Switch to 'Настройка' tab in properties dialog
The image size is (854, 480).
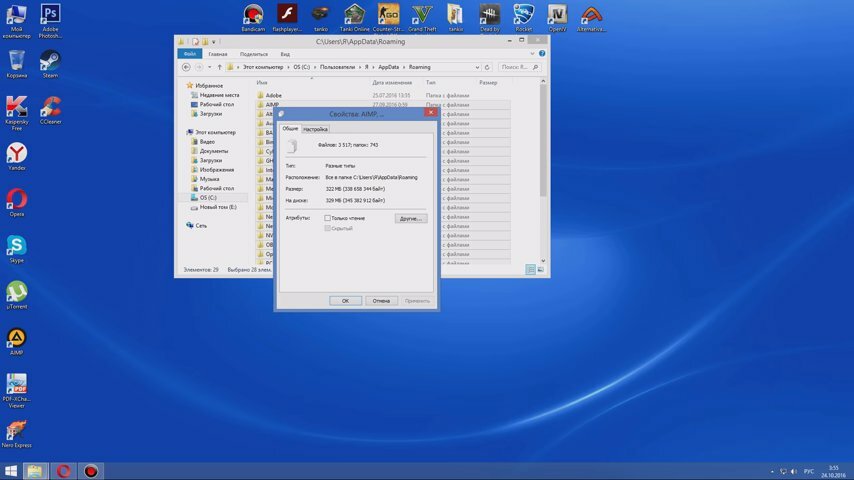pyautogui.click(x=315, y=129)
